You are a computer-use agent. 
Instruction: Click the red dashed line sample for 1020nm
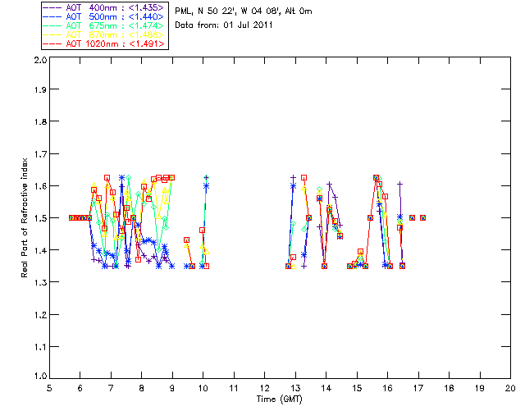click(52, 43)
